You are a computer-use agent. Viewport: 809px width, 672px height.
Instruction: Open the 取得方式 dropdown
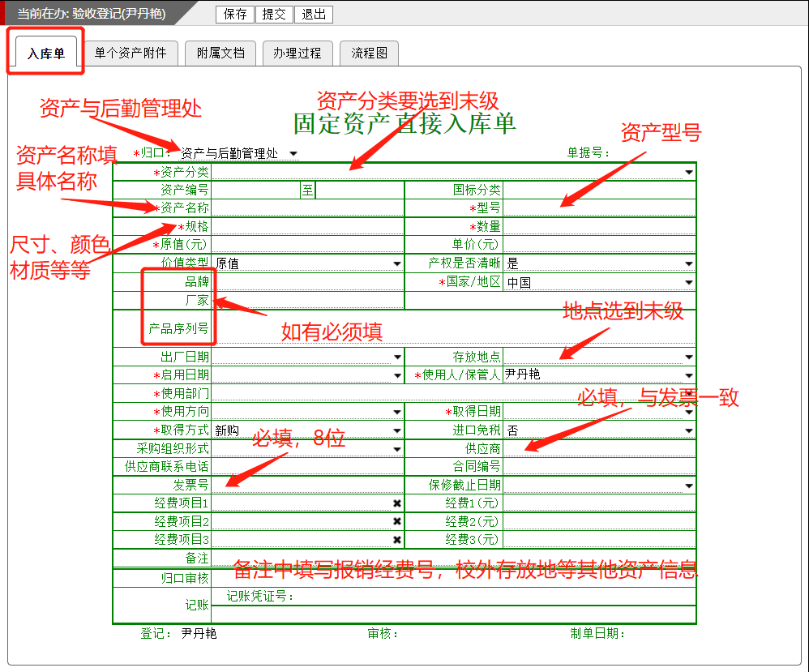point(396,430)
